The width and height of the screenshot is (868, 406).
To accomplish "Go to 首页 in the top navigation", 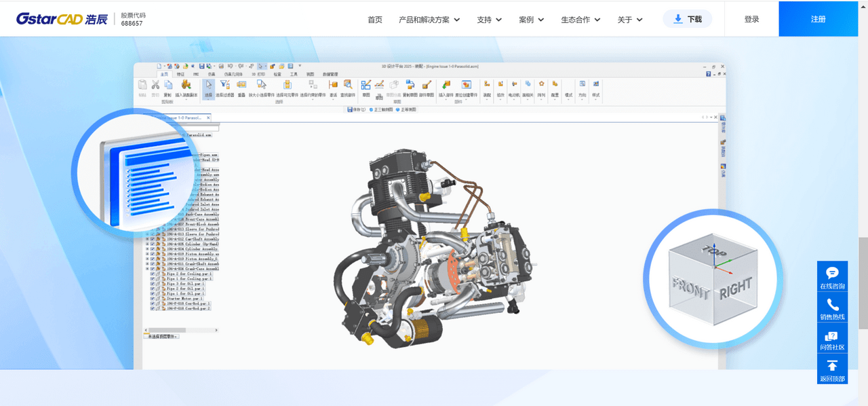I will tap(375, 20).
